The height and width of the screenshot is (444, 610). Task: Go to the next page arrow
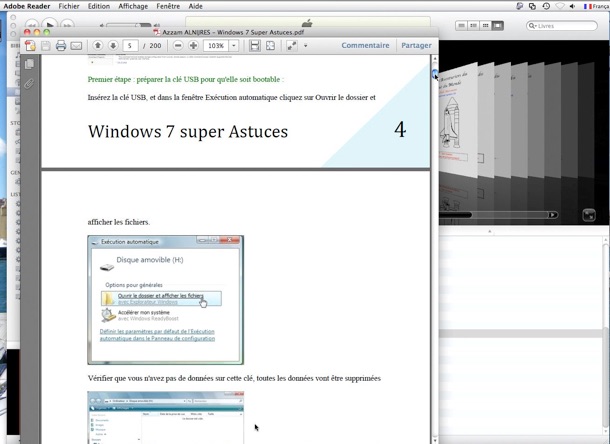pyautogui.click(x=113, y=46)
